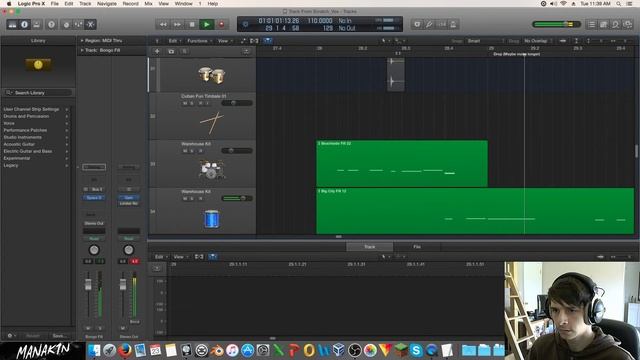The height and width of the screenshot is (360, 640).
Task: Open the Smart Controls button
Action: [x=66, y=24]
